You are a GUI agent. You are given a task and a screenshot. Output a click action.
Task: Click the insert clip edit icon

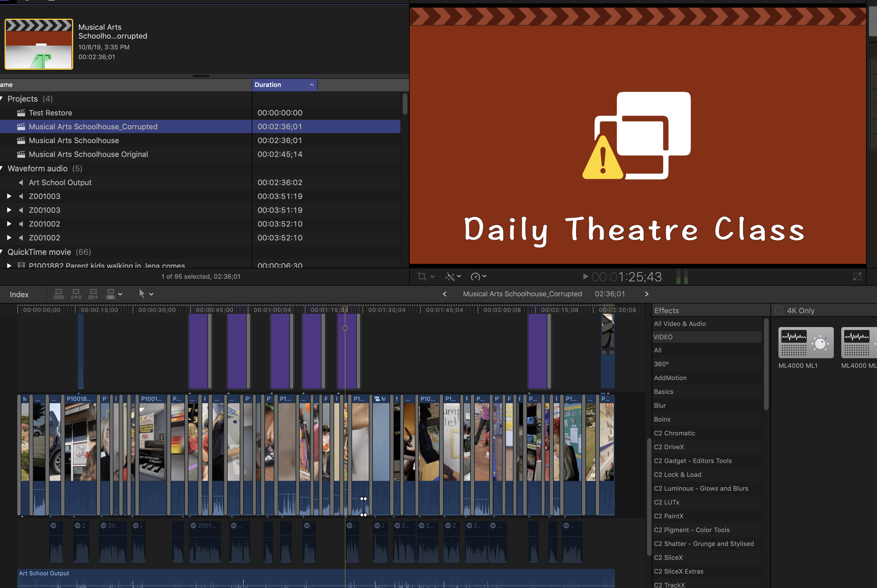click(76, 294)
